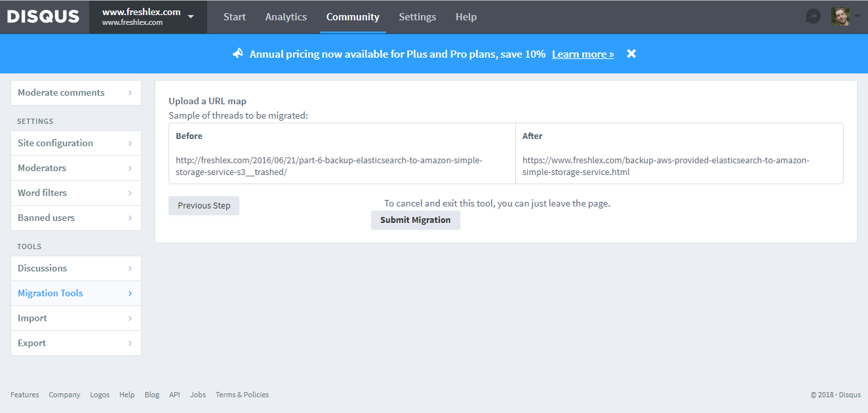Go to the Start tab

tap(235, 17)
